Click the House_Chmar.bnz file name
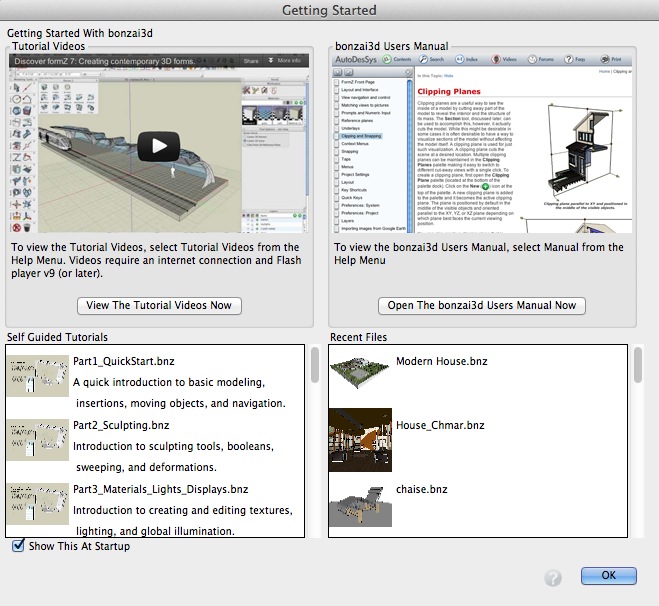 (x=440, y=425)
